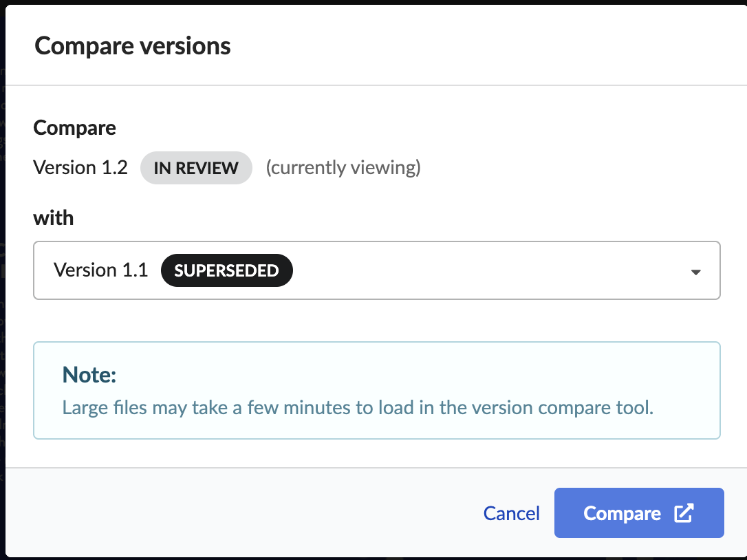Click the Compare versions dialog title
This screenshot has height=560, width=747.
[x=133, y=46]
